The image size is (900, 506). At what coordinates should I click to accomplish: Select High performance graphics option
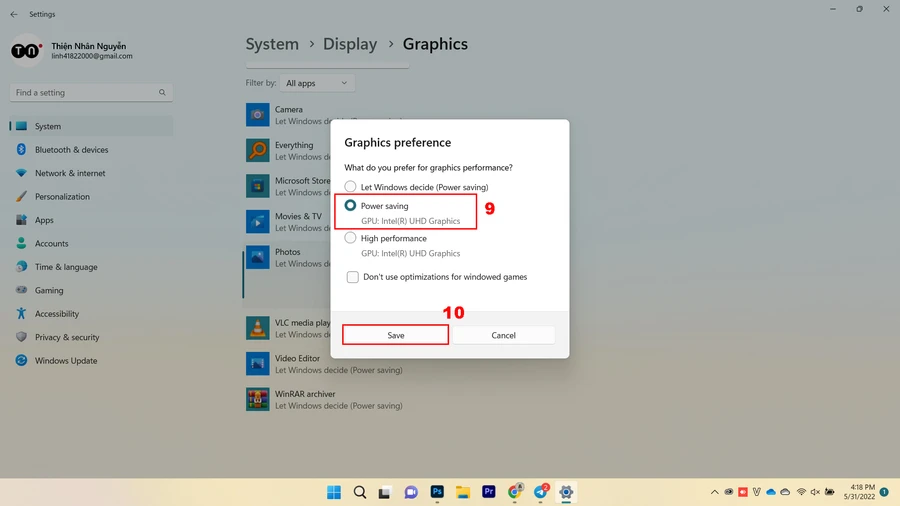(x=350, y=238)
